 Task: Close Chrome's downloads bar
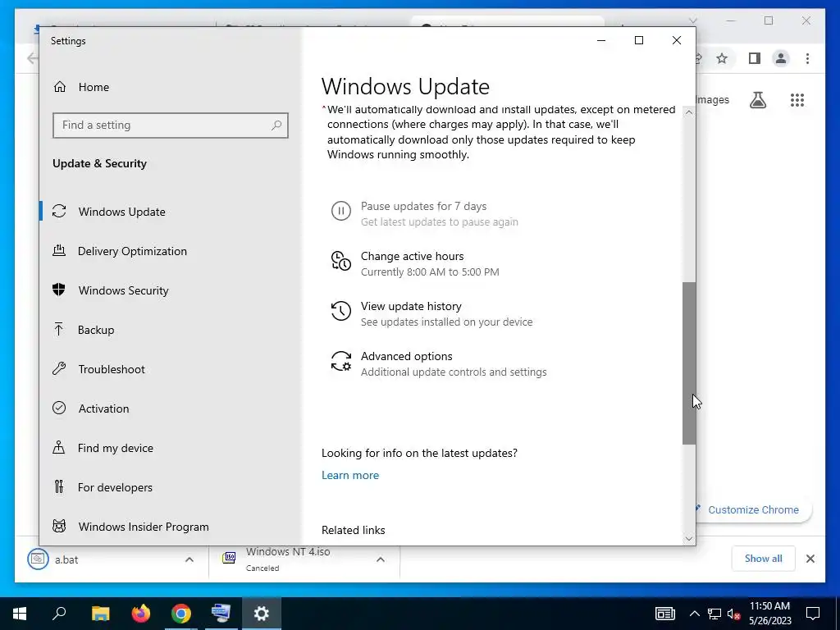[x=810, y=559]
